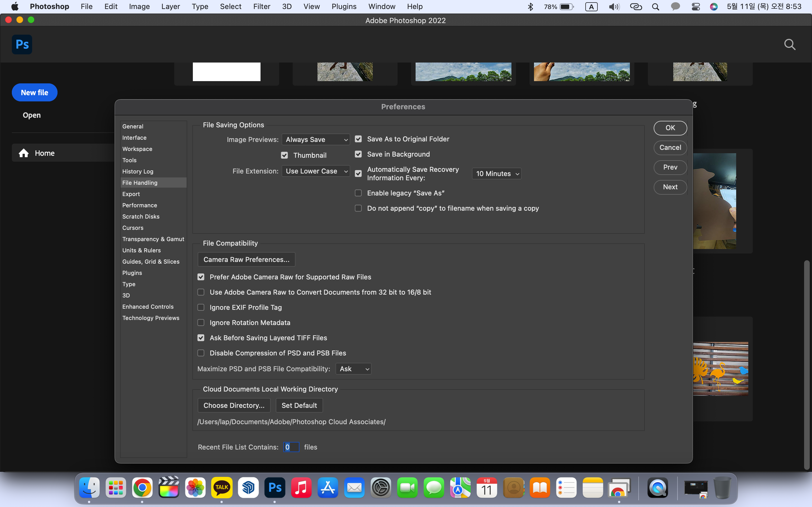812x507 pixels.
Task: Open the Image Previews dropdown
Action: pyautogui.click(x=316, y=139)
